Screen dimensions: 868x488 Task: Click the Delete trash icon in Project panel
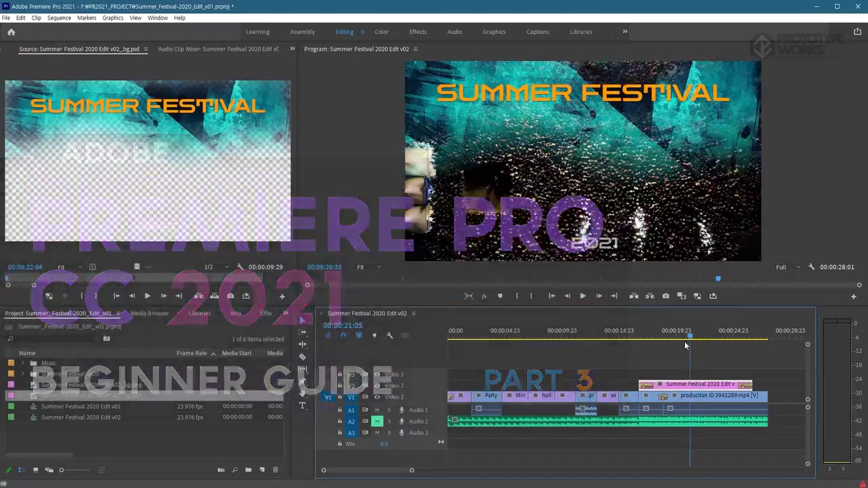click(x=275, y=470)
